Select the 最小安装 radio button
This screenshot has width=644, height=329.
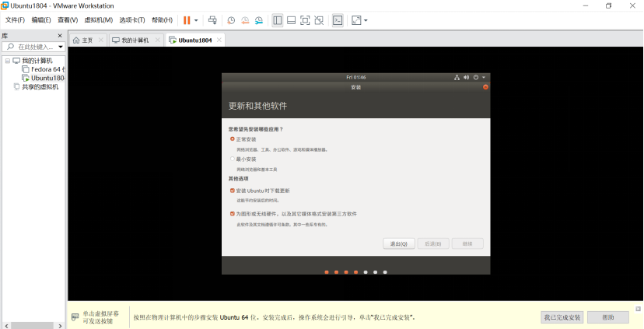click(233, 159)
